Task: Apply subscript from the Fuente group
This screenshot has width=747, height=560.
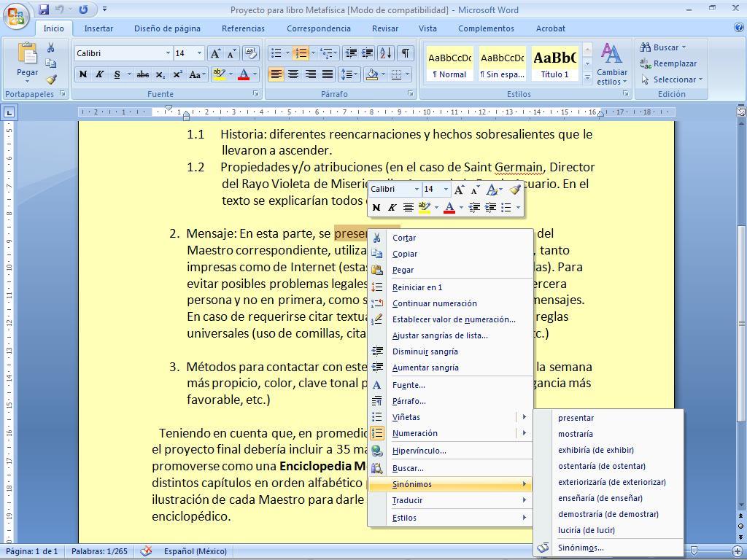Action: coord(159,74)
